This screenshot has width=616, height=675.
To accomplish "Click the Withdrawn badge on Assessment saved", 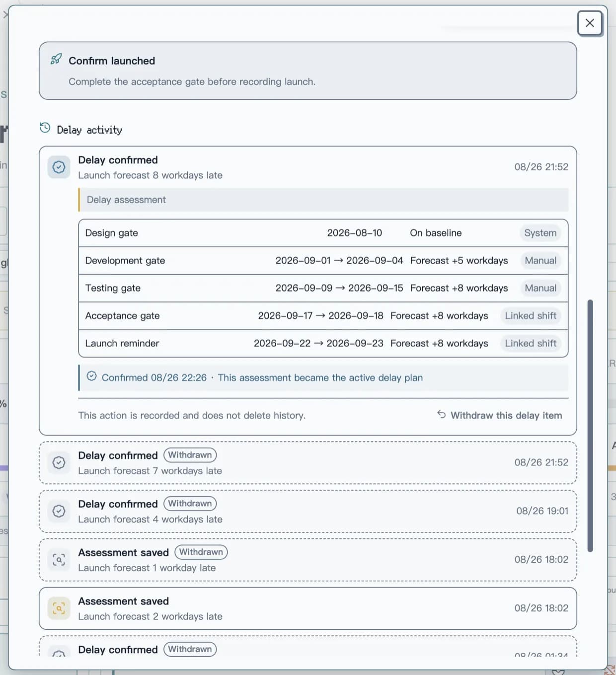I will pos(201,552).
